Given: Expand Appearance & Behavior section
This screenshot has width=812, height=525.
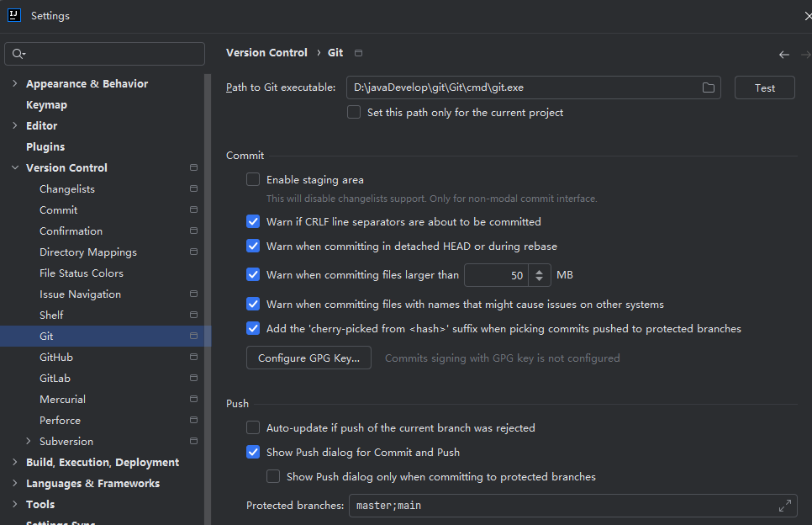Looking at the screenshot, I should (15, 83).
